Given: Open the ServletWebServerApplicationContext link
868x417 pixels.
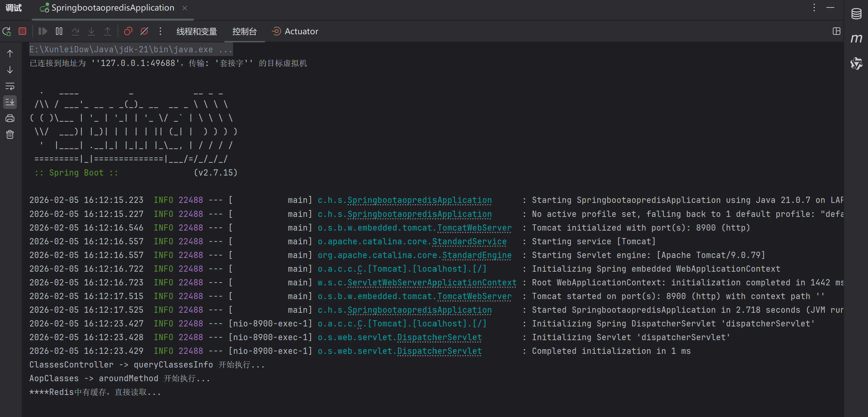Looking at the screenshot, I should pyautogui.click(x=432, y=282).
